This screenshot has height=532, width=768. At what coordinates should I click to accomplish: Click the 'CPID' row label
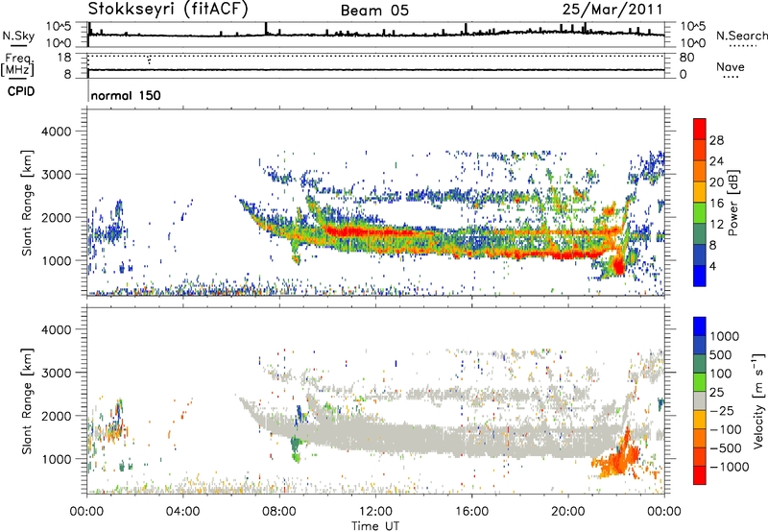tap(21, 91)
